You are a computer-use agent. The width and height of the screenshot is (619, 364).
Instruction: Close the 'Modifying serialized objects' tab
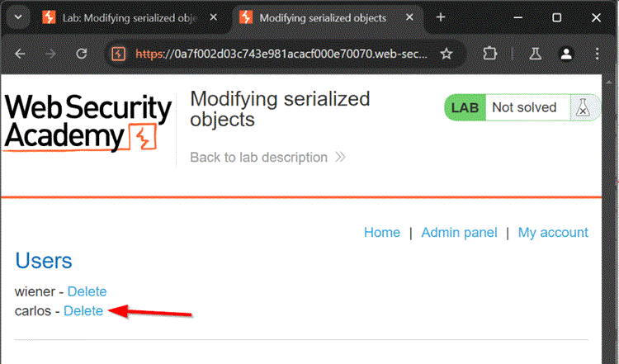coord(409,17)
